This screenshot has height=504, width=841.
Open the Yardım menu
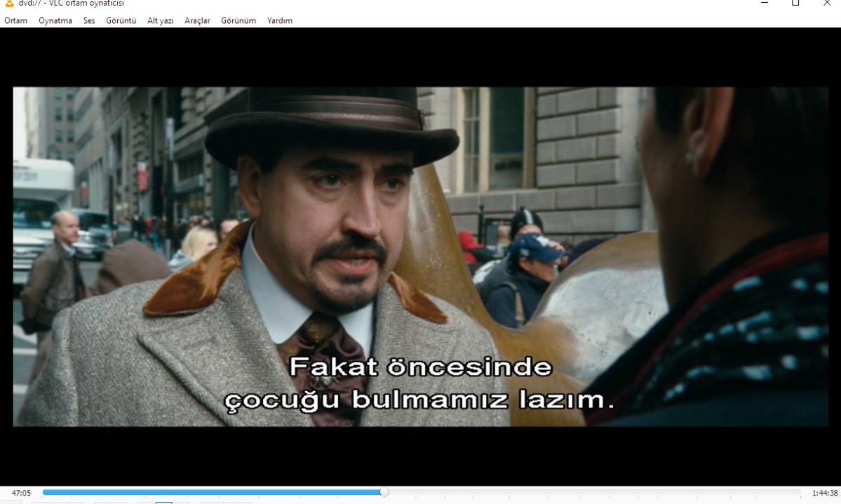(x=280, y=20)
